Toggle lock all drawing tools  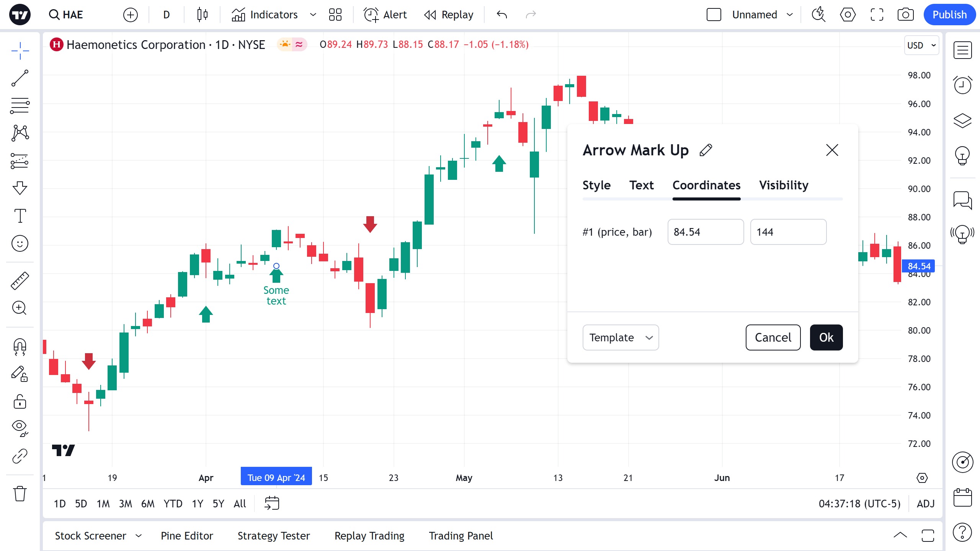[20, 402]
